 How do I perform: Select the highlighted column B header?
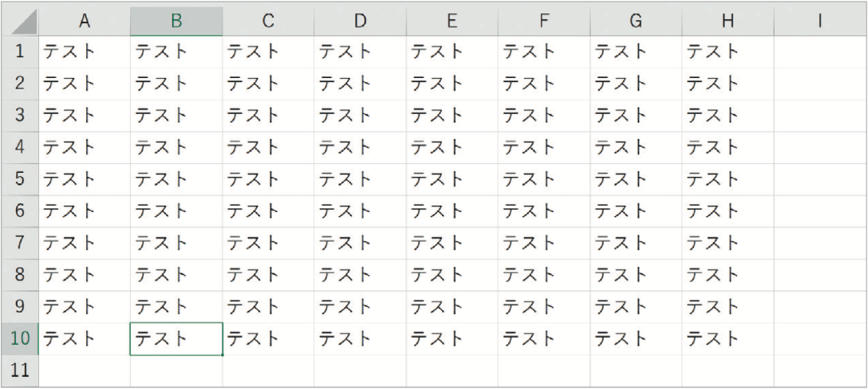point(177,21)
